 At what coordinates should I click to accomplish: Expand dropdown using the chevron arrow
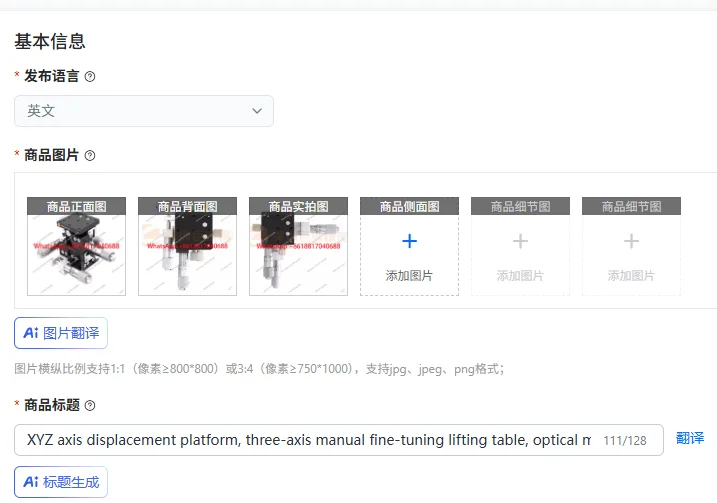[x=257, y=111]
